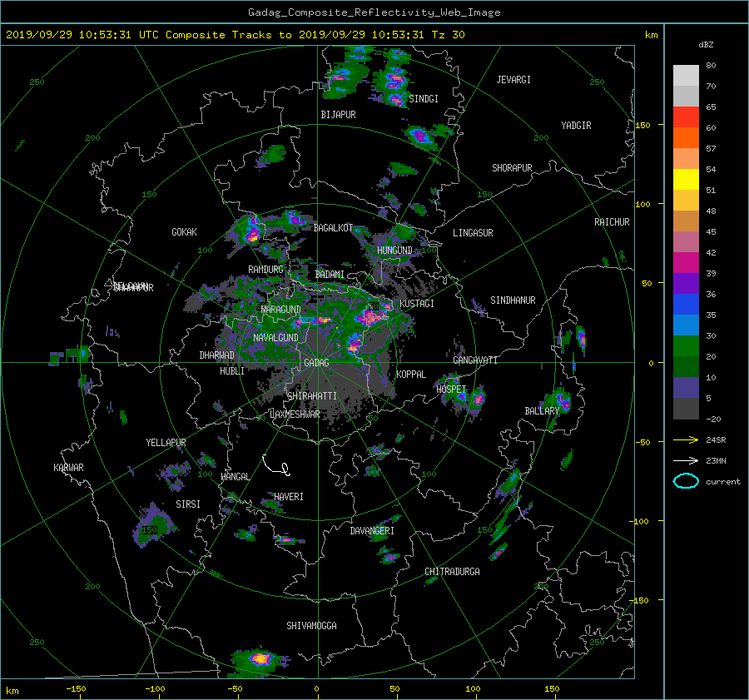Click the KARWAR city label
This screenshot has width=749, height=700.
click(x=68, y=468)
